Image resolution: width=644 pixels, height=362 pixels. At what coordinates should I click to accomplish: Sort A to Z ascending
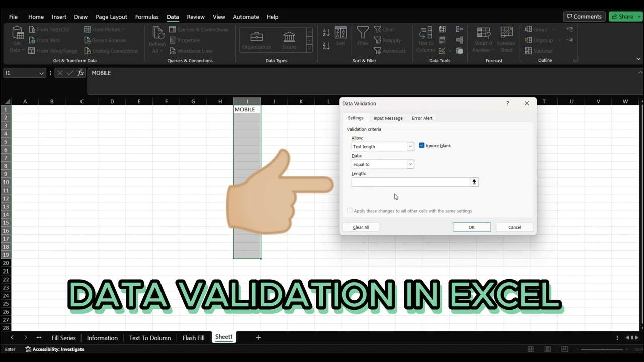coord(326,33)
